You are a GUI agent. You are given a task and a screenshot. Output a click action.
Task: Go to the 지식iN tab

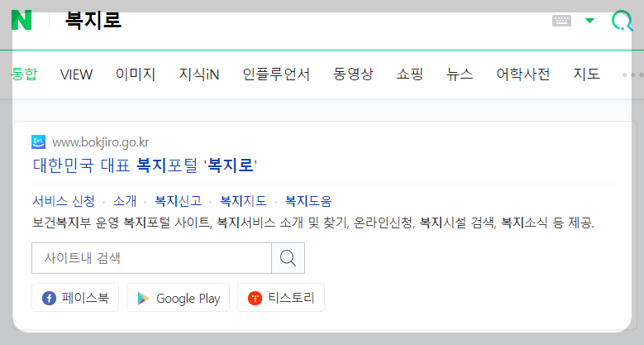pos(198,74)
